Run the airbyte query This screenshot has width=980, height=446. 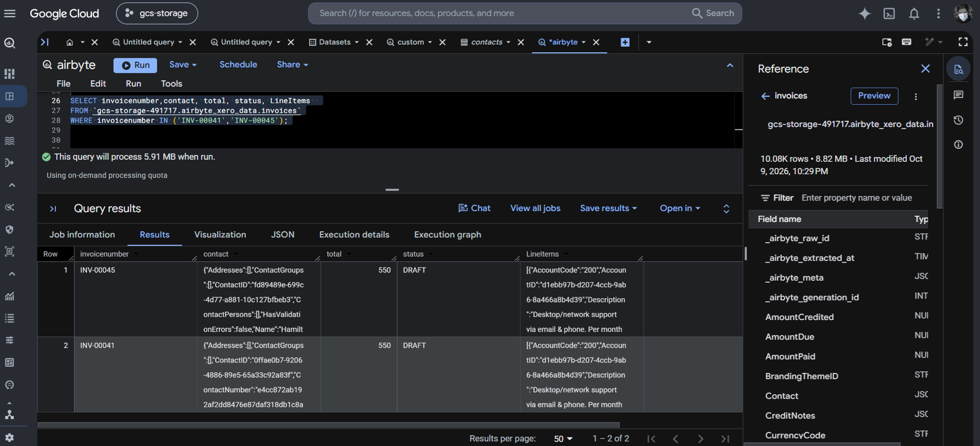135,65
